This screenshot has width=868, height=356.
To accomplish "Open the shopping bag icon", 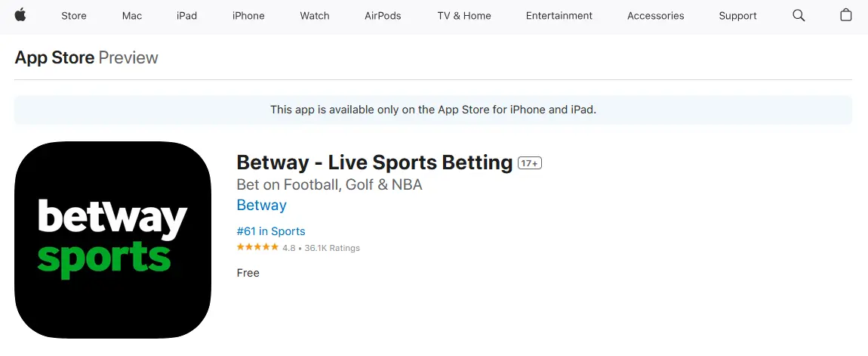I will (x=846, y=15).
